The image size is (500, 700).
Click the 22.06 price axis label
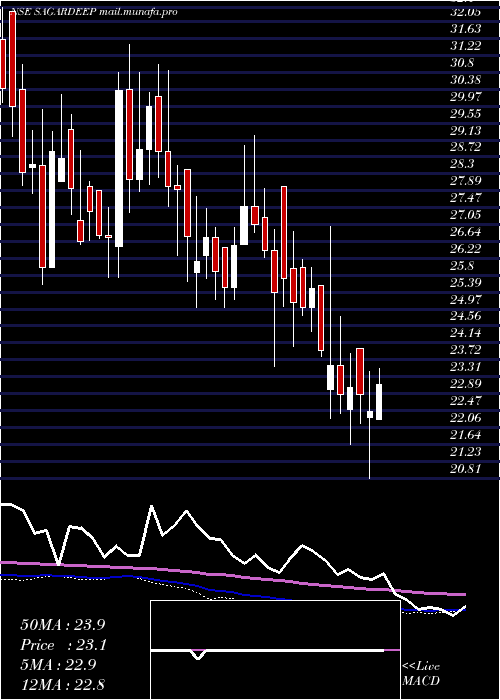[x=466, y=418]
